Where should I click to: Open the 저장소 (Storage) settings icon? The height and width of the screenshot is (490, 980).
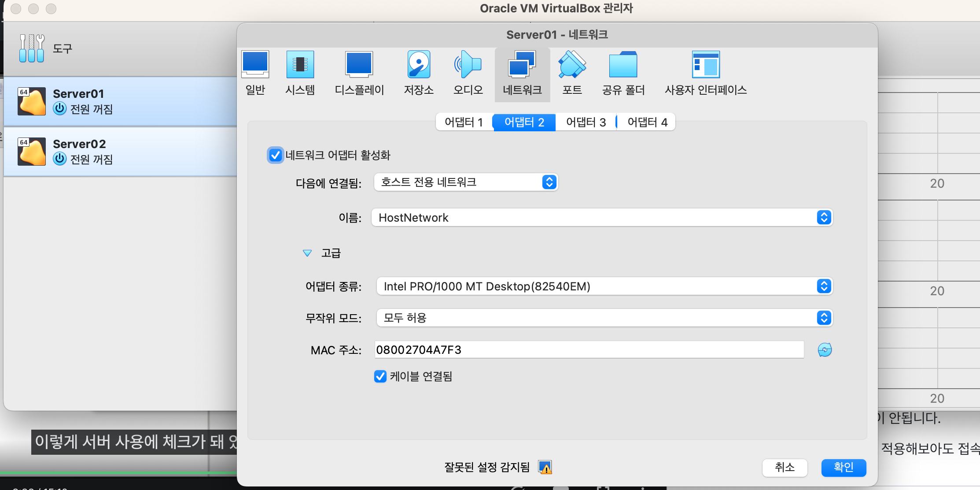(419, 65)
